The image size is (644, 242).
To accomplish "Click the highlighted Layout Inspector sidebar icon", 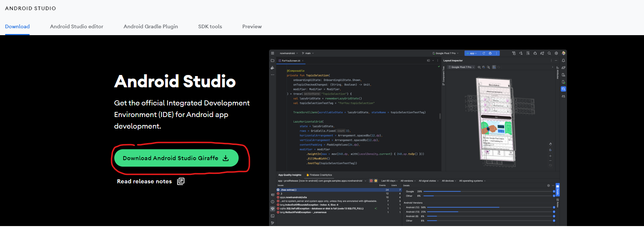I will pyautogui.click(x=563, y=89).
